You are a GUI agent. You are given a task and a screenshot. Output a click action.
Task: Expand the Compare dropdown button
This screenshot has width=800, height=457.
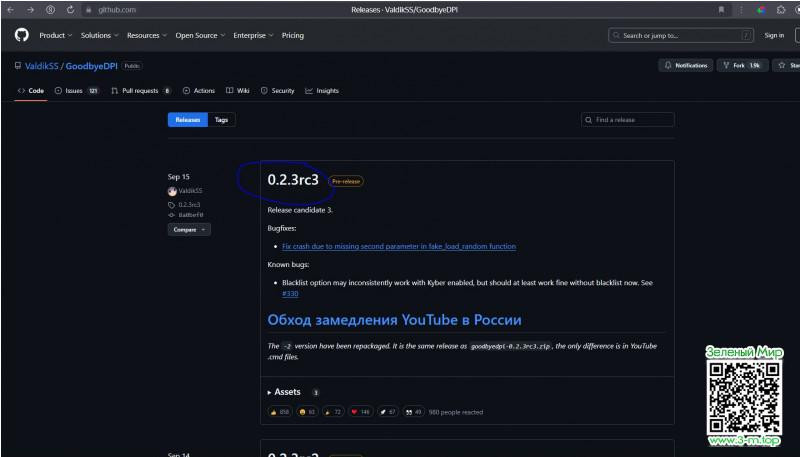188,229
